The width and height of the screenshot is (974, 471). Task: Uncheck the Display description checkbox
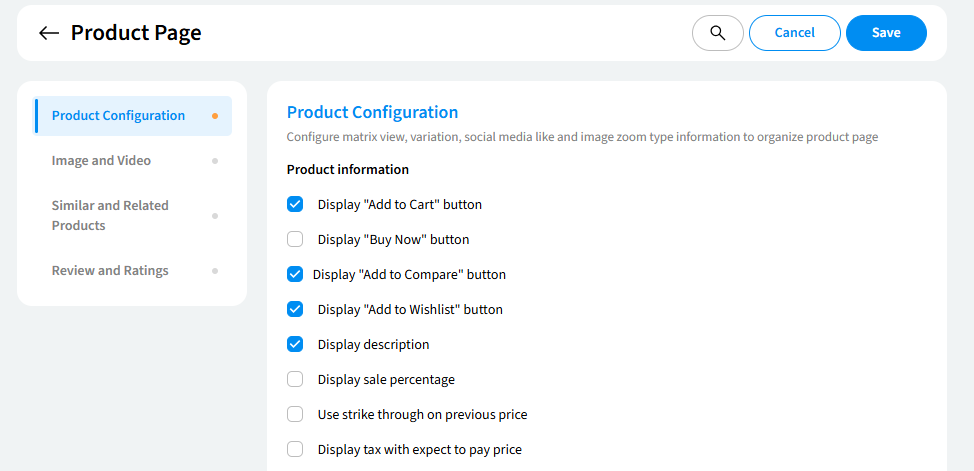pyautogui.click(x=295, y=345)
